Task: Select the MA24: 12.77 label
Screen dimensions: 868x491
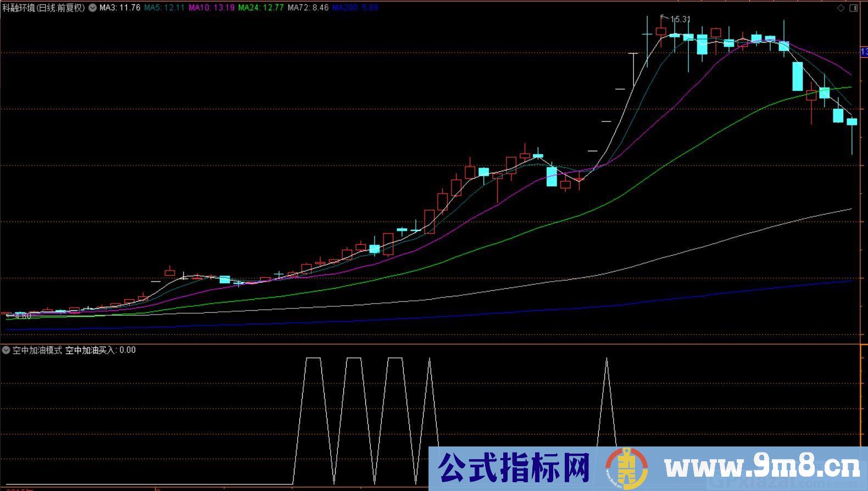Action: tap(261, 8)
